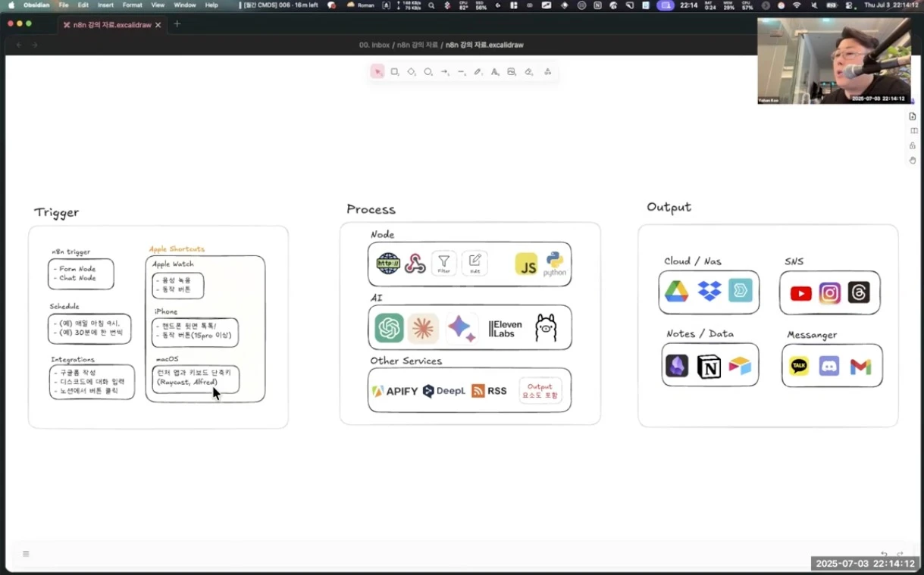Select the webhook node icon

[x=415, y=264]
